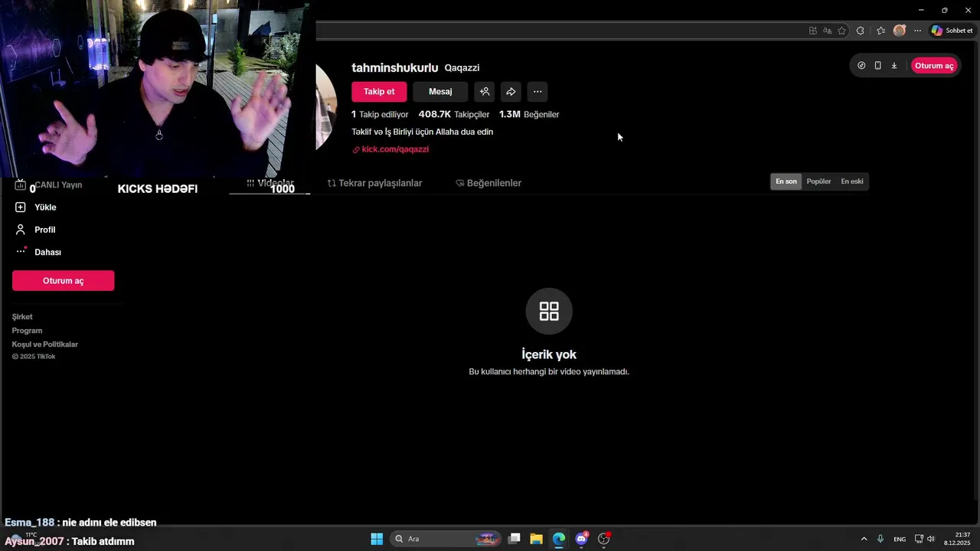Click the Profil person icon
This screenshot has width=980, height=551.
21,230
